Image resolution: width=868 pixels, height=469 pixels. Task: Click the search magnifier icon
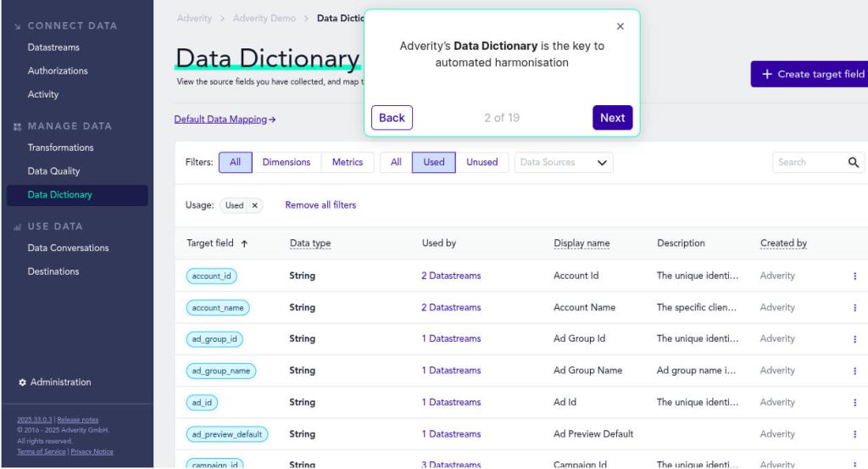click(x=853, y=162)
